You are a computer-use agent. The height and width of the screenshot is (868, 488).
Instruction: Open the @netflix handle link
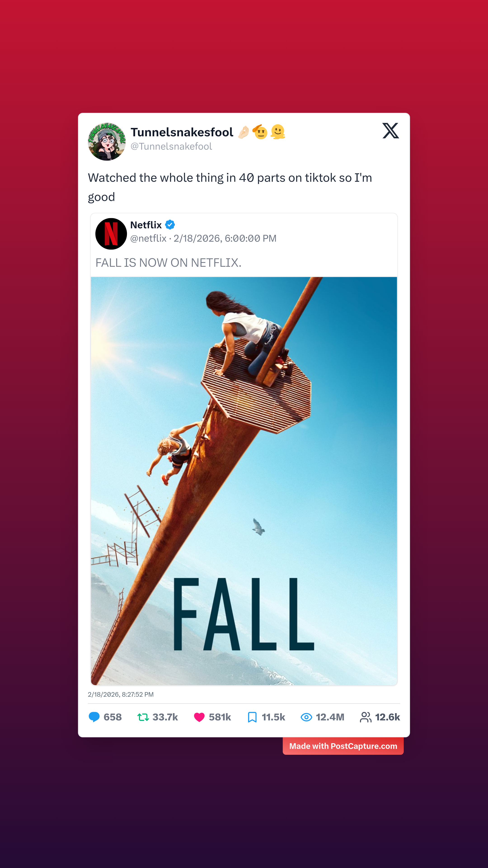[x=148, y=238]
